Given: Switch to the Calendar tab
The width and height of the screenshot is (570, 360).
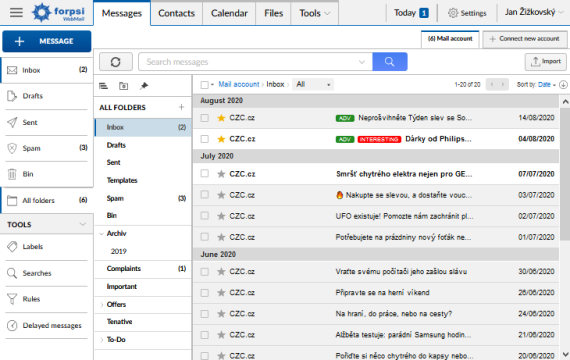Looking at the screenshot, I should click(x=229, y=13).
